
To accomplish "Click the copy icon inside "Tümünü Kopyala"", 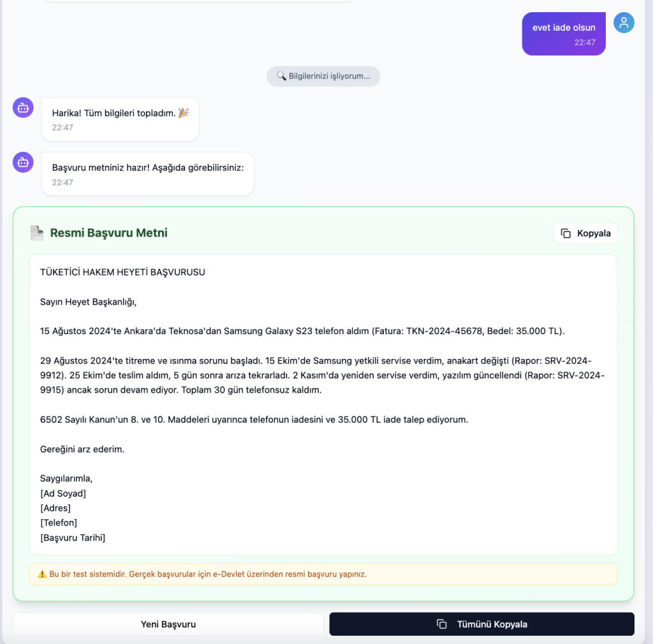I will click(x=441, y=624).
